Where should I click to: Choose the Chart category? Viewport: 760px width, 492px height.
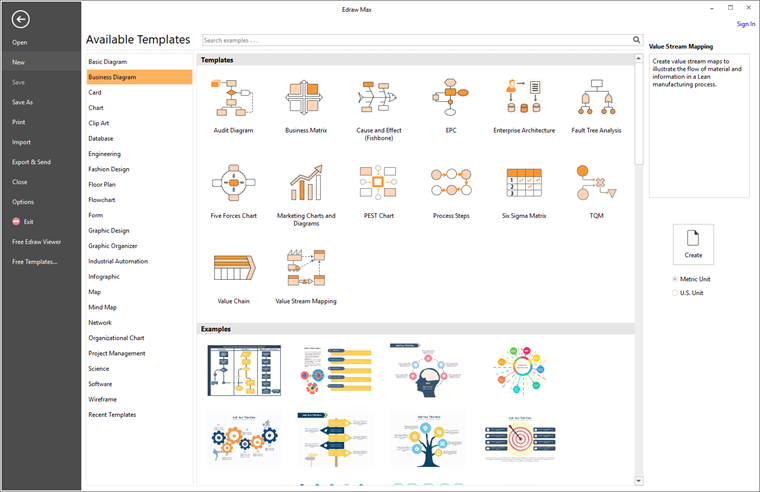point(140,108)
